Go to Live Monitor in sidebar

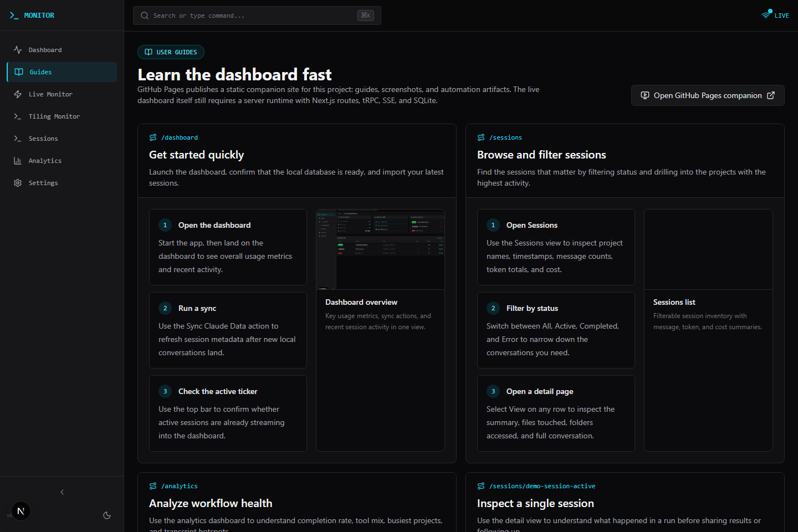62,94
